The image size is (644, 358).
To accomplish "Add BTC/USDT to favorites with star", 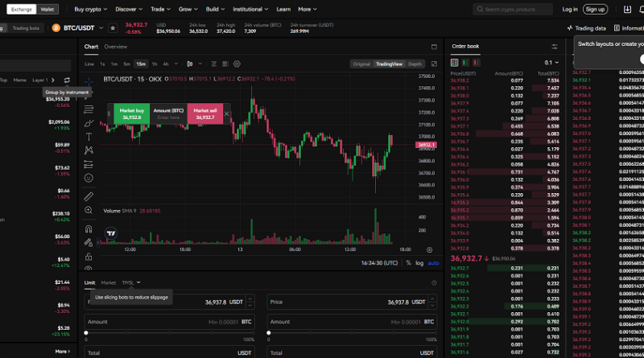I will pyautogui.click(x=113, y=27).
